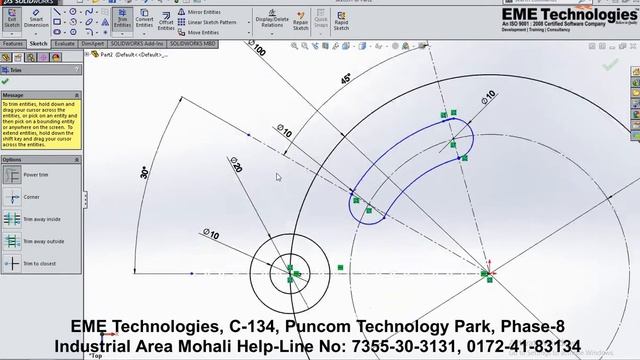The height and width of the screenshot is (360, 640).
Task: Open ConfigurationManager panel tab
Action: [x=31, y=57]
